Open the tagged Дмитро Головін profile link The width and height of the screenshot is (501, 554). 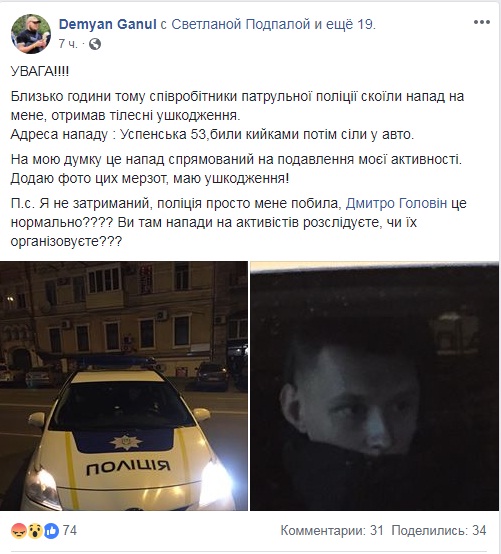pos(396,204)
